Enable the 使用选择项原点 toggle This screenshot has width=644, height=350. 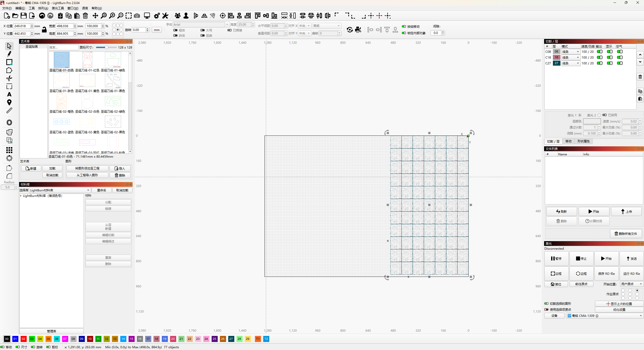pyautogui.click(x=546, y=310)
